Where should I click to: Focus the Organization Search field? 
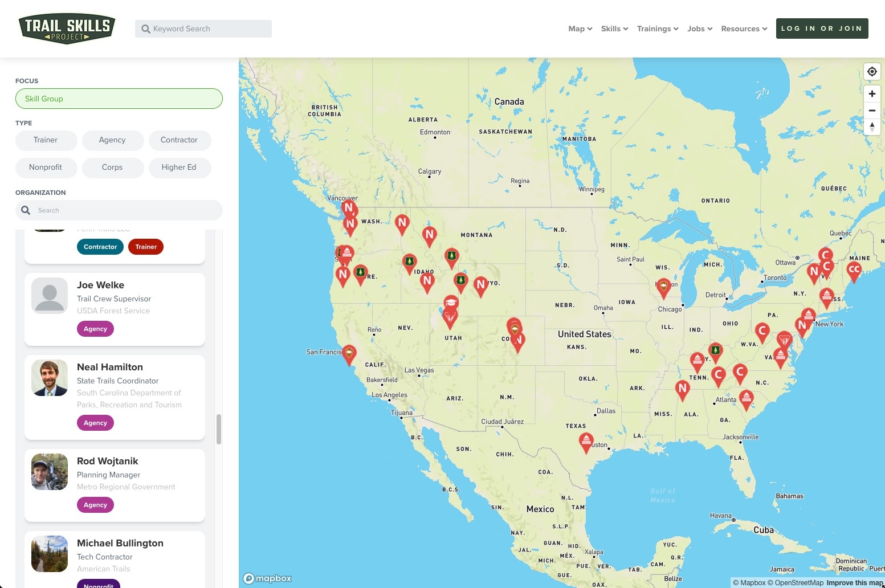coord(119,210)
